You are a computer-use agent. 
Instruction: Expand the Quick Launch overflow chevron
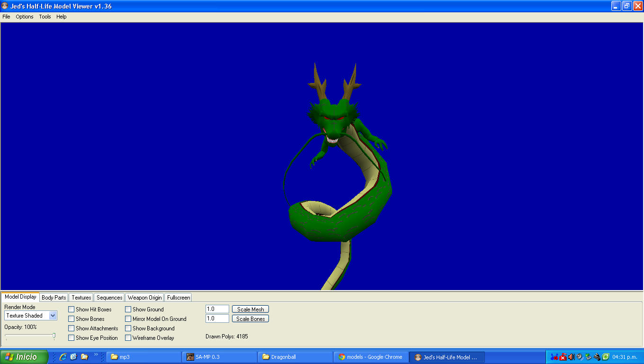(x=96, y=355)
